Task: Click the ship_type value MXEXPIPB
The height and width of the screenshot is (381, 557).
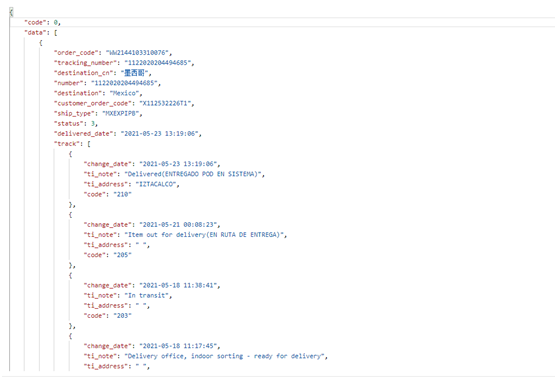Action: pos(120,113)
